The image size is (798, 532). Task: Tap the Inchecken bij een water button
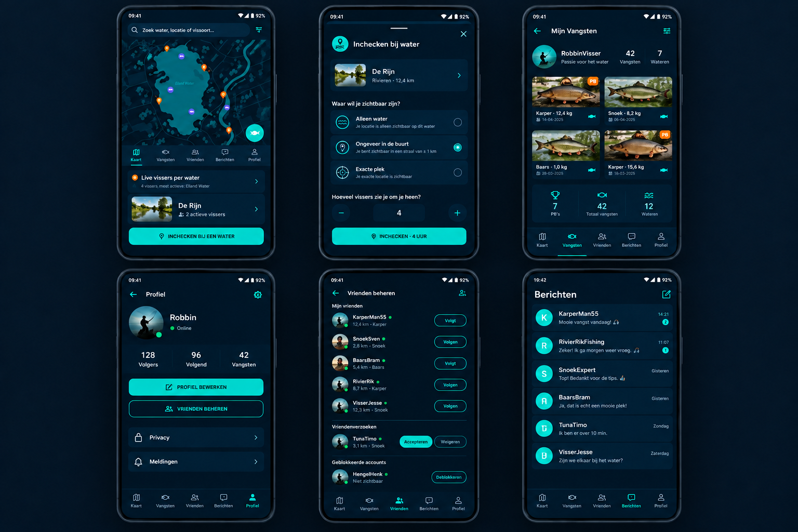tap(196, 236)
